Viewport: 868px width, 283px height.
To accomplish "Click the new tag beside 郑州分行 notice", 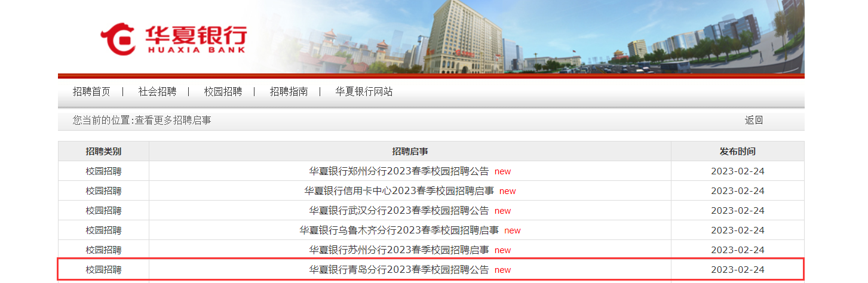I will click(502, 172).
